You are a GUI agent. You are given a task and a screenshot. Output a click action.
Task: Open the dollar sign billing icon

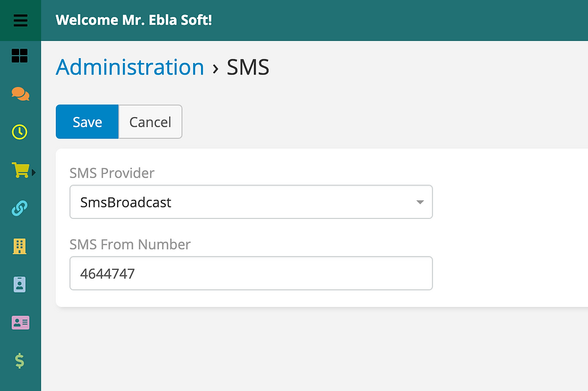tap(20, 361)
